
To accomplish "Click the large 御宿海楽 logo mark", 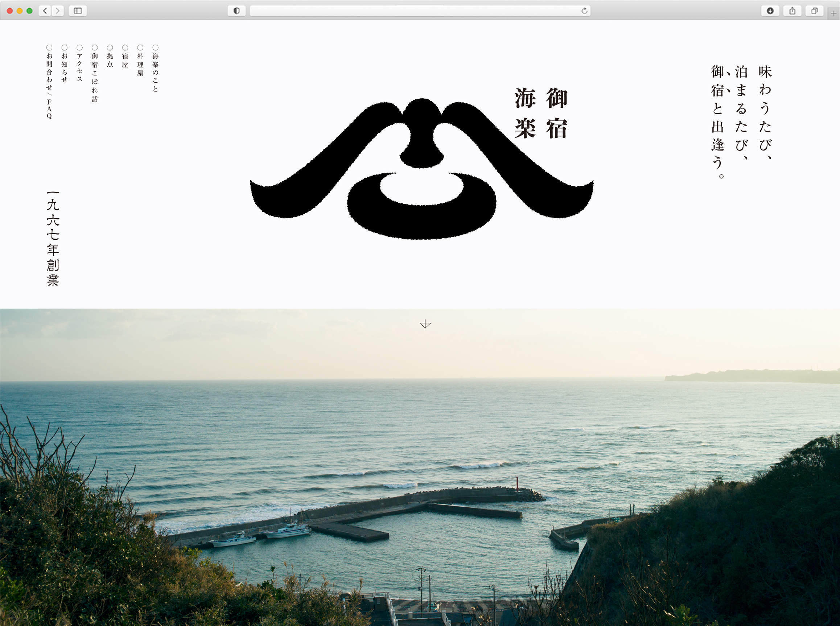I will [422, 169].
